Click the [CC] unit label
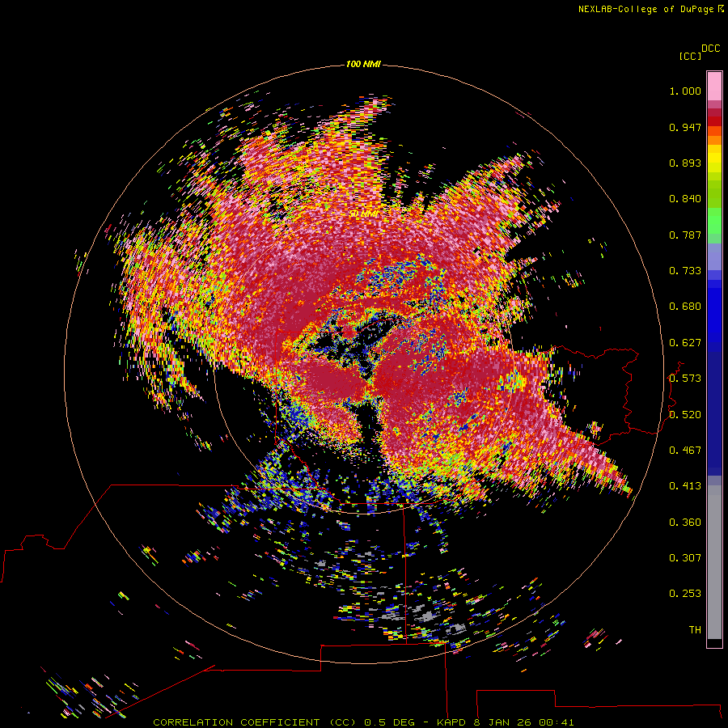The image size is (728, 728). pos(689,56)
